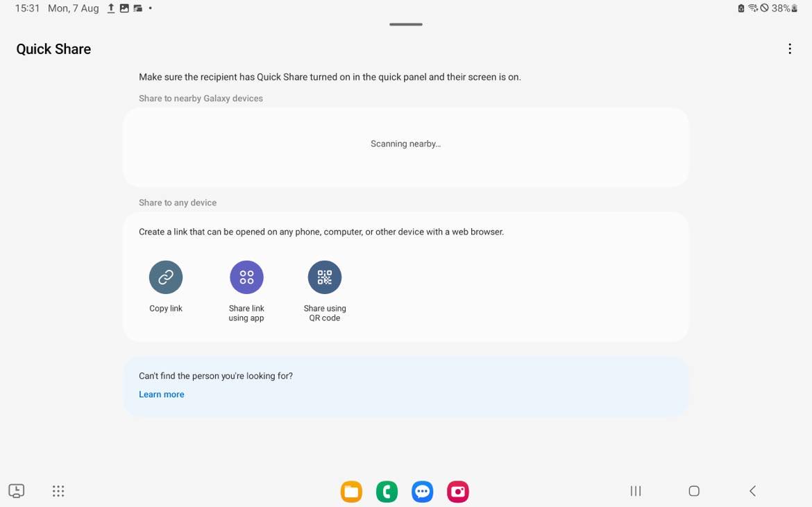Launch the red Camera app
This screenshot has width=812, height=507.
click(458, 492)
